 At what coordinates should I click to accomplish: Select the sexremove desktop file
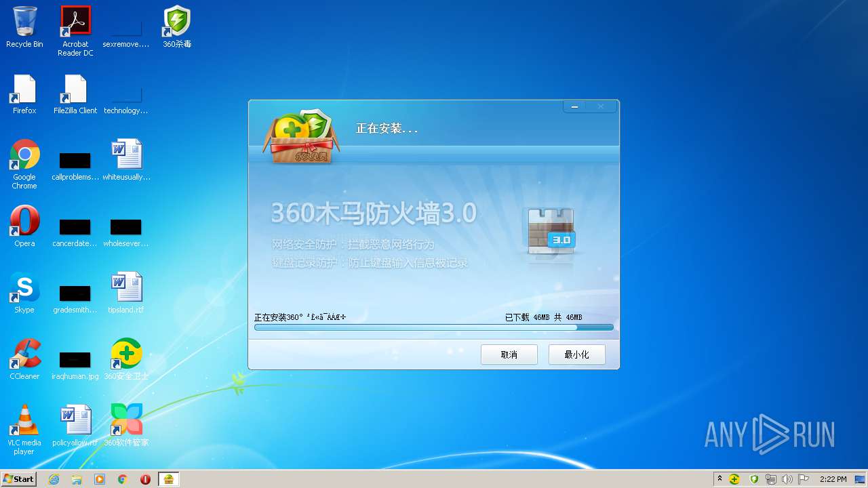[x=126, y=34]
